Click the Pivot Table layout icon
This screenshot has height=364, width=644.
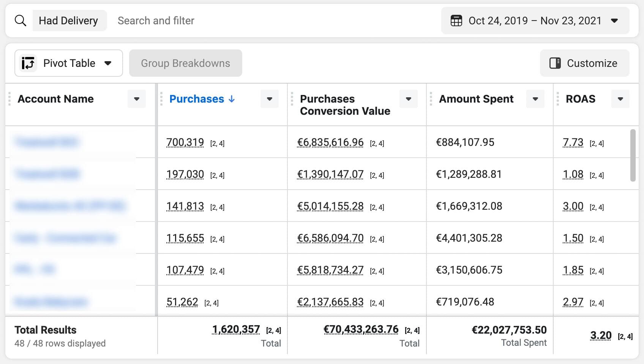pyautogui.click(x=28, y=63)
